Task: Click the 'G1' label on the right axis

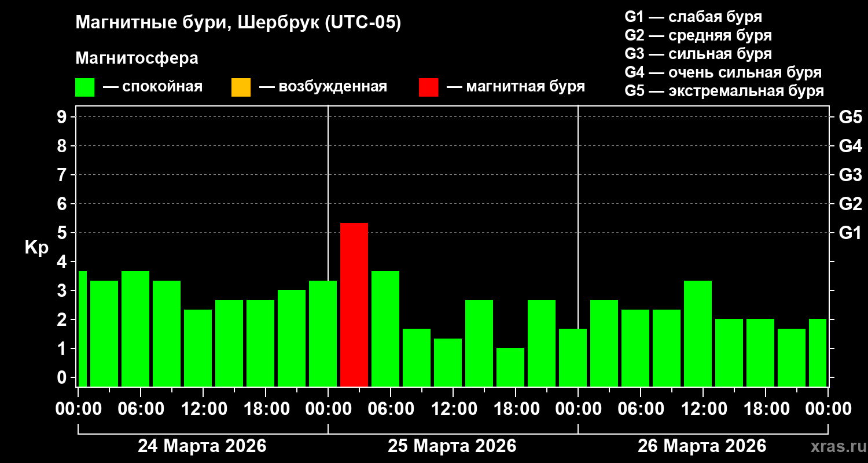Action: click(851, 233)
